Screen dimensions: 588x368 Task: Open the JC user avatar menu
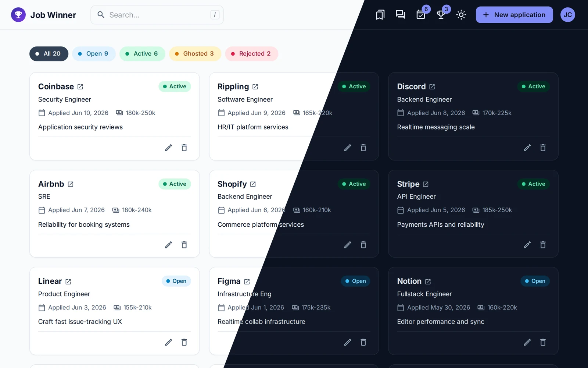tap(568, 15)
